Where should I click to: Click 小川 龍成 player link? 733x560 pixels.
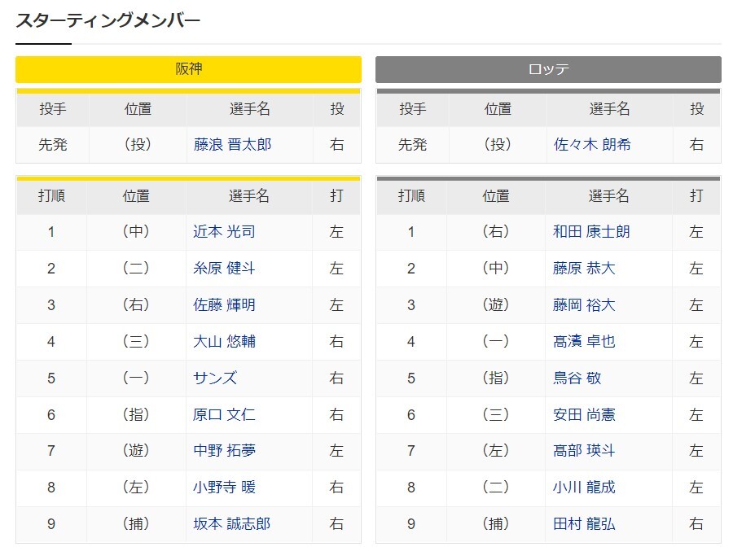(x=584, y=487)
